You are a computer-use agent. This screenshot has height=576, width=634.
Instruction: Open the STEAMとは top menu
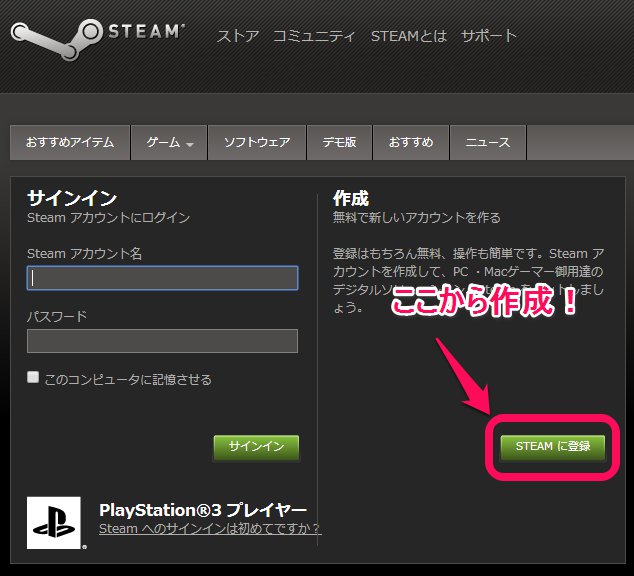(409, 36)
